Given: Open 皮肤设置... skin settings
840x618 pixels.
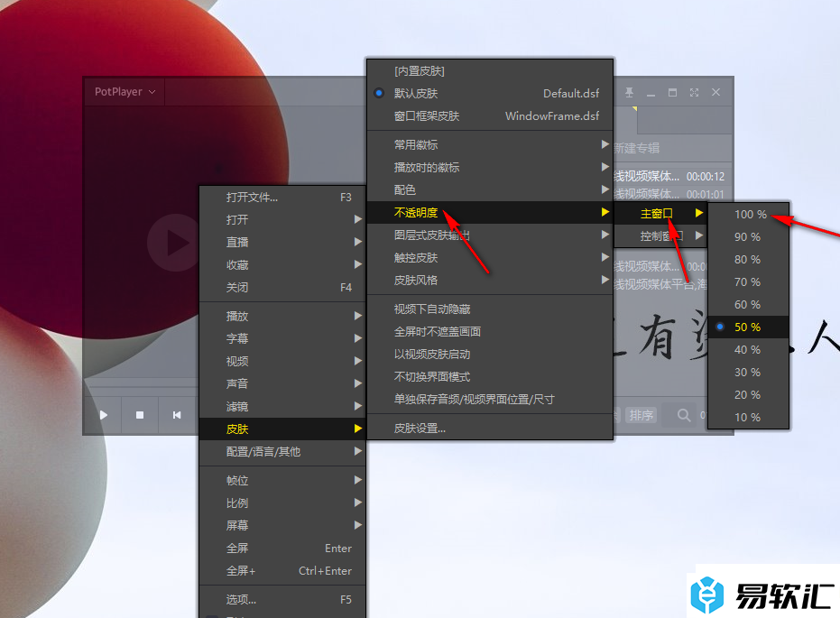Looking at the screenshot, I should point(490,428).
